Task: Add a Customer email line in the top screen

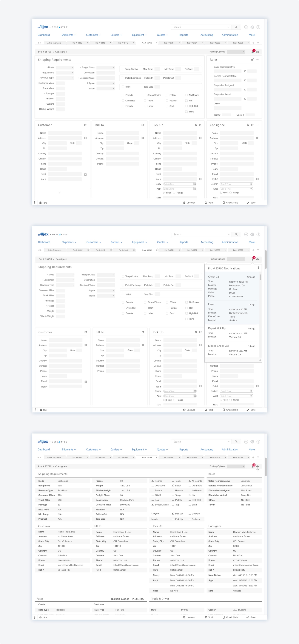Action: pos(85,174)
